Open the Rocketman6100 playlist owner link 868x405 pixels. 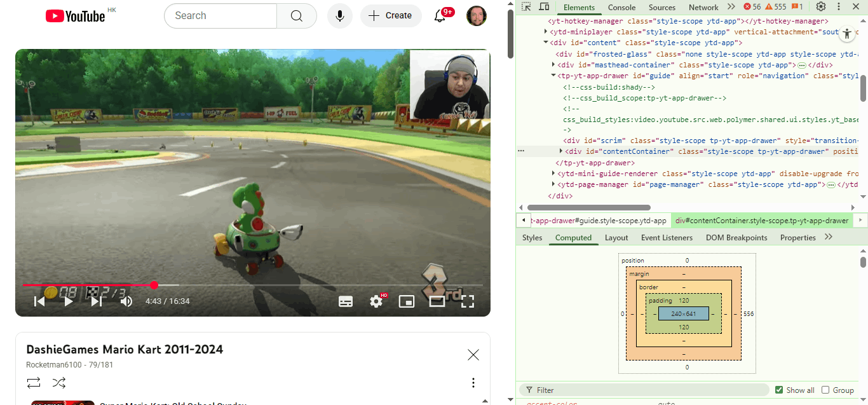pos(53,365)
